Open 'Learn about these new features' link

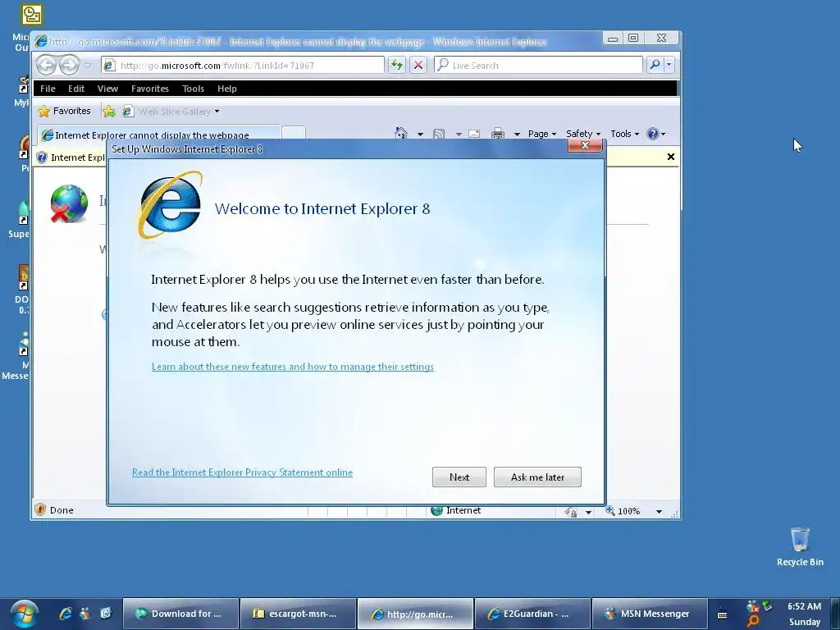coord(293,367)
